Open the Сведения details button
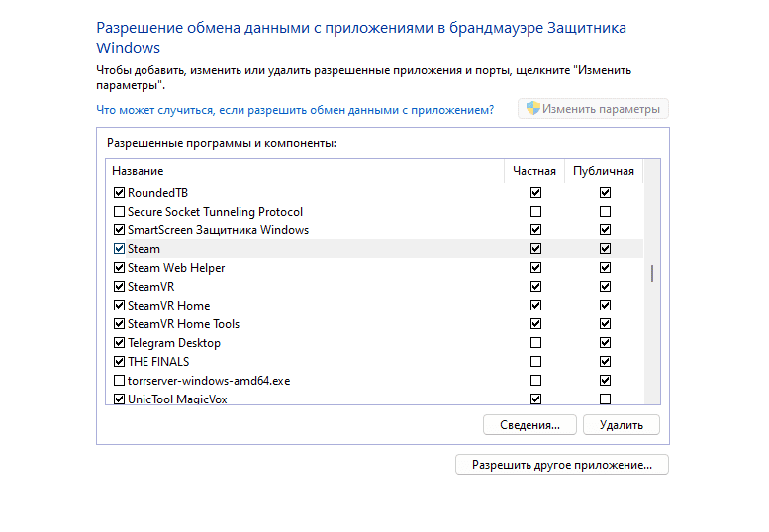Image resolution: width=769 pixels, height=532 pixels. (x=529, y=425)
